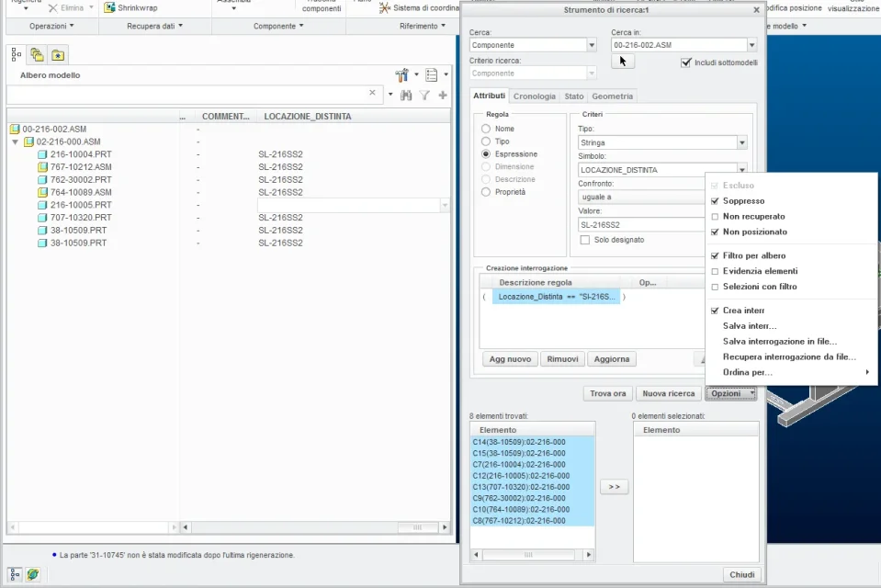
Task: Switch to the Attributi tab
Action: (x=489, y=96)
